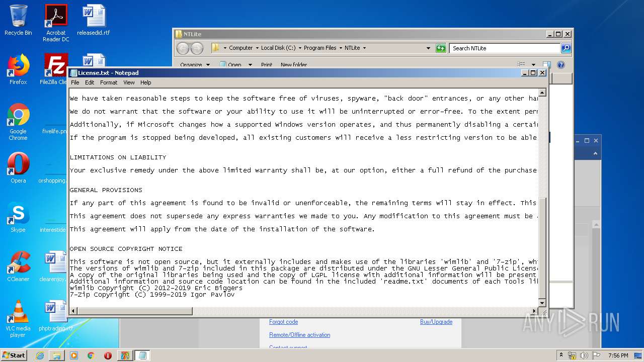Open Windows Media Player taskbar icon
Screen dimensions: 644x362
click(x=74, y=355)
